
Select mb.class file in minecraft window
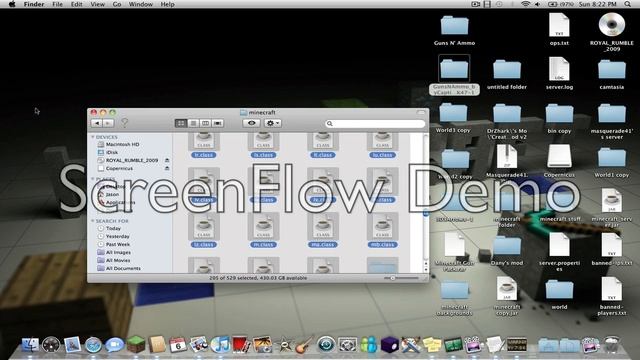point(382,231)
